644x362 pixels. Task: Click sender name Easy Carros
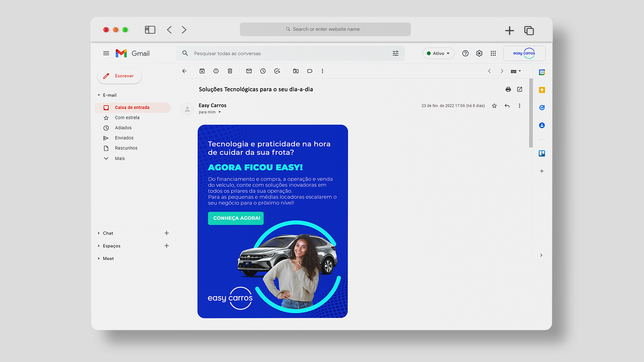[212, 106]
